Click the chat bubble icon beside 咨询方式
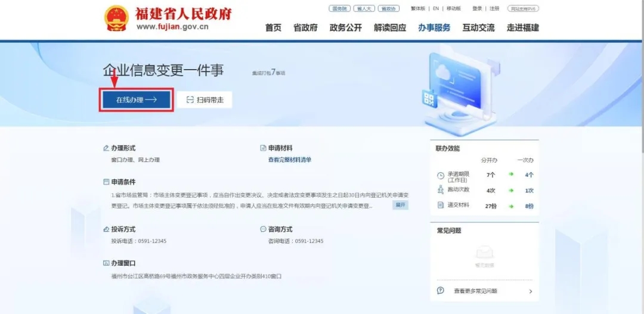This screenshot has height=314, width=644. point(263,229)
